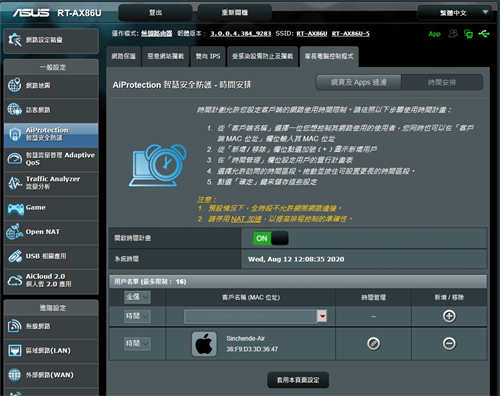Select the AiProtection sidebar item
The width and height of the screenshot is (500, 396).
51,134
